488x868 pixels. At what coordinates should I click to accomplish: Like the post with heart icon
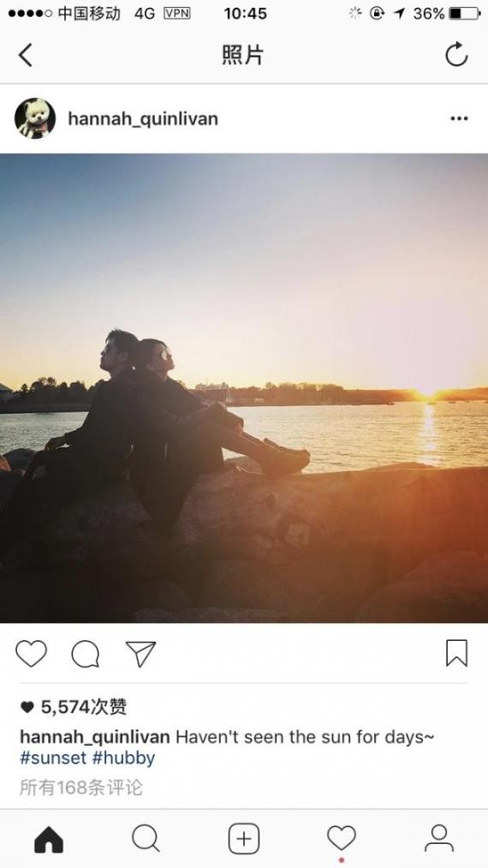coord(31,654)
